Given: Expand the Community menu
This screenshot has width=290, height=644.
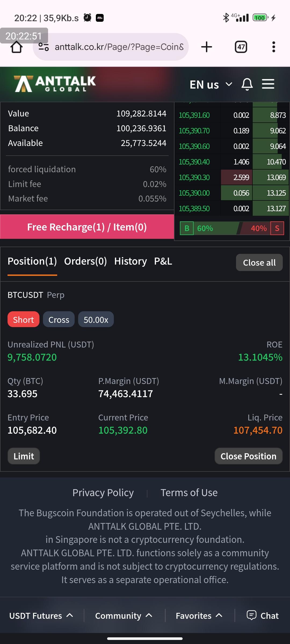Looking at the screenshot, I should point(124,616).
